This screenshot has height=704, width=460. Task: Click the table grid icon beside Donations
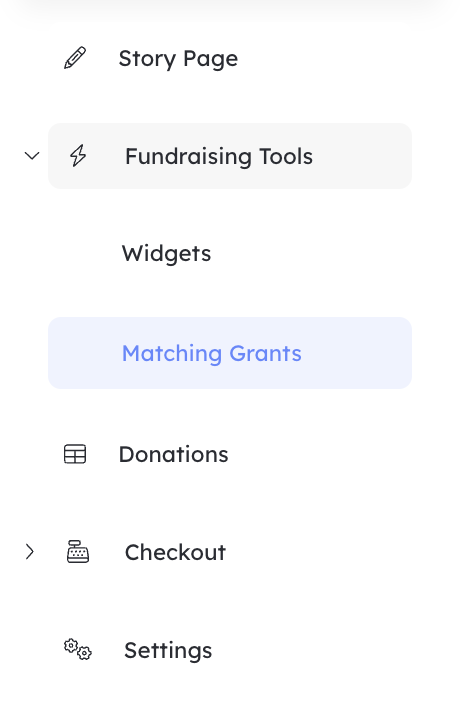pos(75,454)
